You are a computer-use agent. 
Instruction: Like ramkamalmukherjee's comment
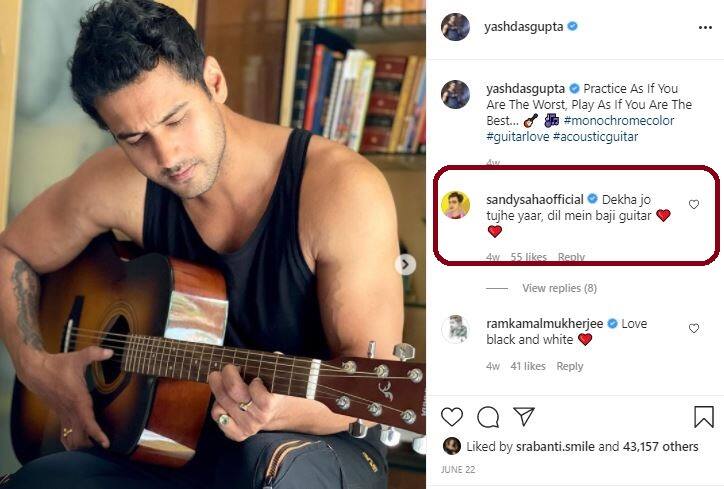[694, 328]
